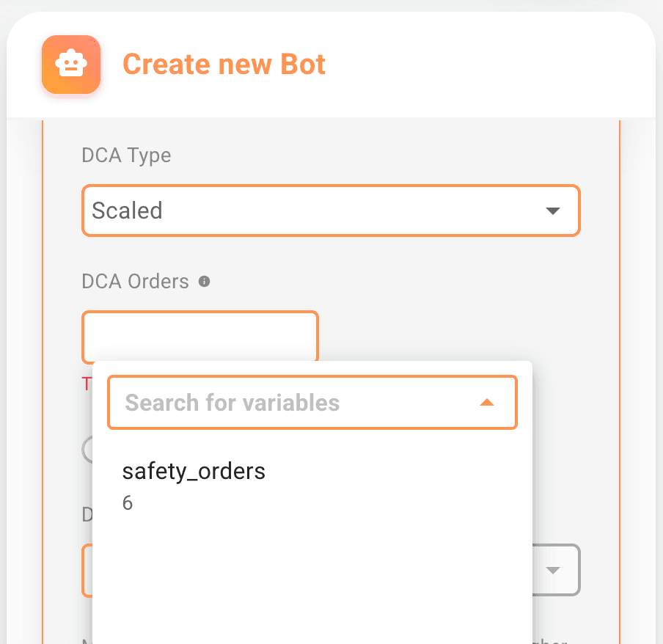Click the orange robot bot icon
Screen dimensions: 663x644
71,65
